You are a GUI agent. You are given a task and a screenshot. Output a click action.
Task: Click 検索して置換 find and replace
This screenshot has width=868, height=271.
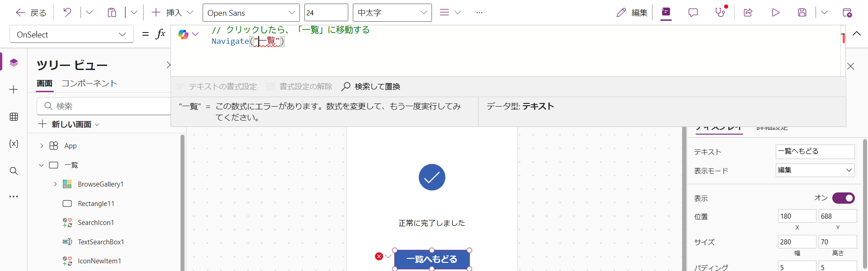(x=371, y=86)
